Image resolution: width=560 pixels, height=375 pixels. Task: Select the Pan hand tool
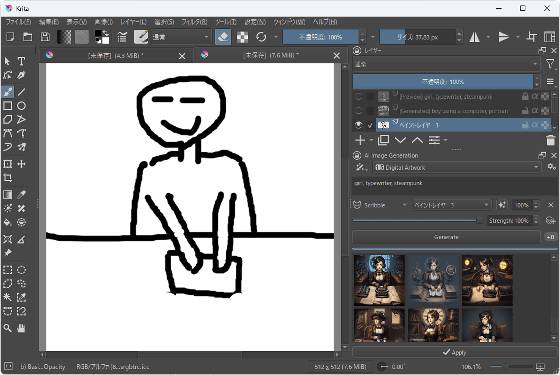tap(21, 328)
